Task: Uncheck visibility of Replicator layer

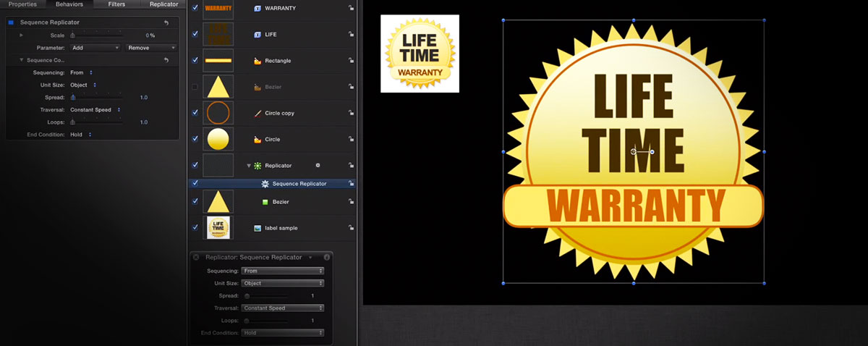Action: (x=195, y=165)
